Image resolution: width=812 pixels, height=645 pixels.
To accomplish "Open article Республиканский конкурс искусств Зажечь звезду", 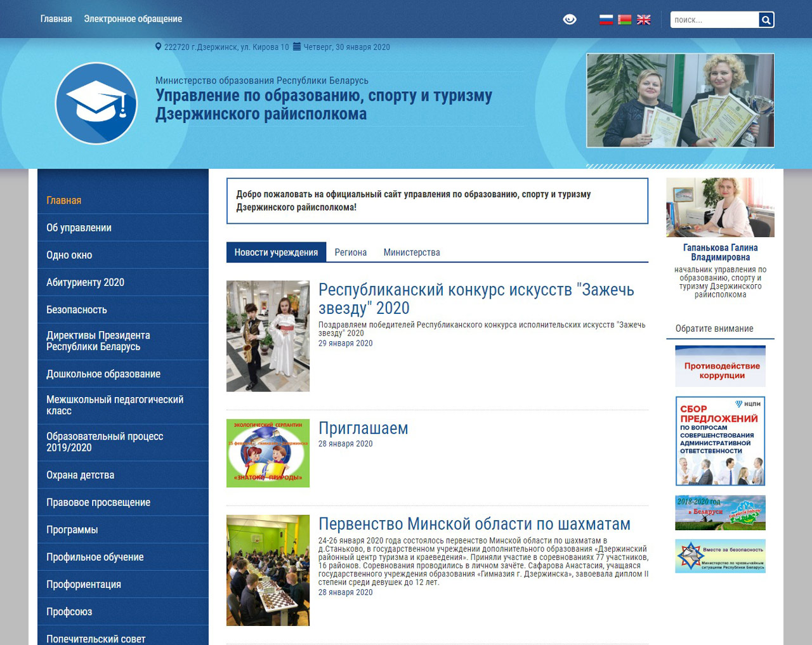I will pos(476,299).
